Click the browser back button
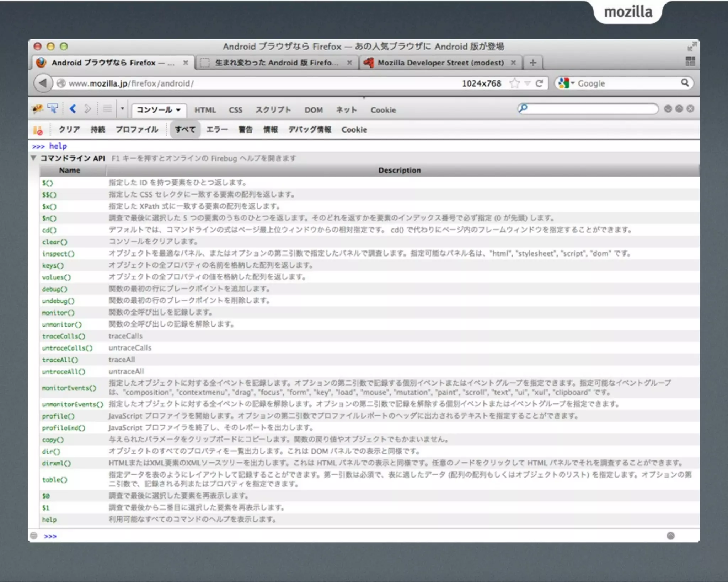 pos(43,83)
